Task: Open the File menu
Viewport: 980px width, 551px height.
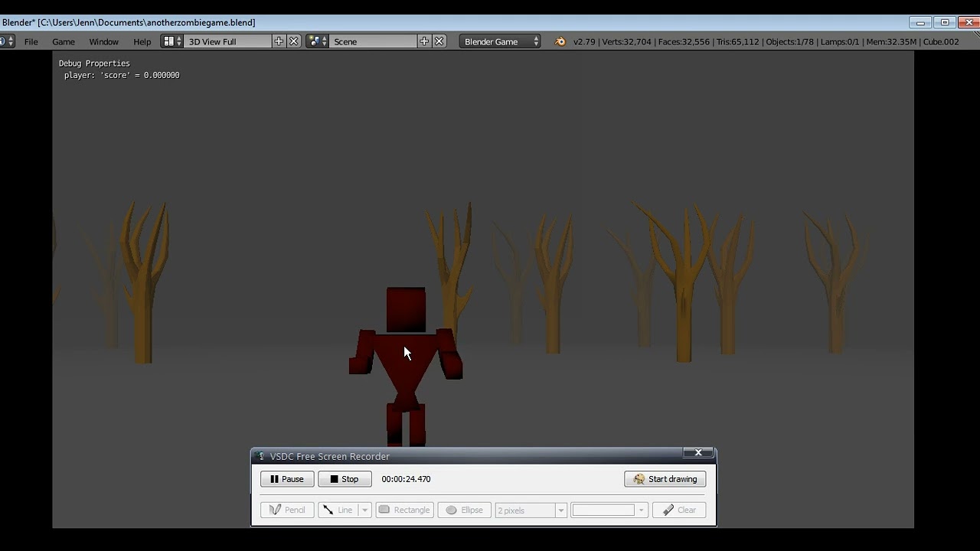Action: point(31,41)
